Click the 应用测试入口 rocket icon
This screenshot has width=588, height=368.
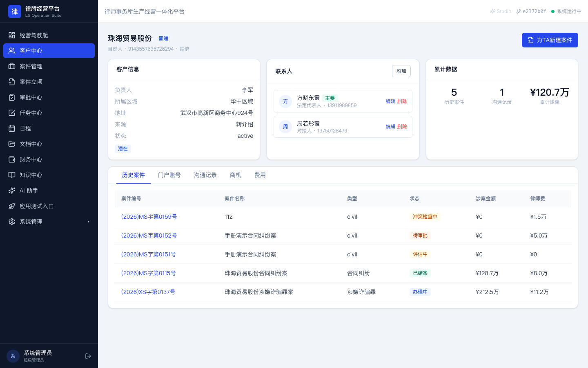coord(12,206)
